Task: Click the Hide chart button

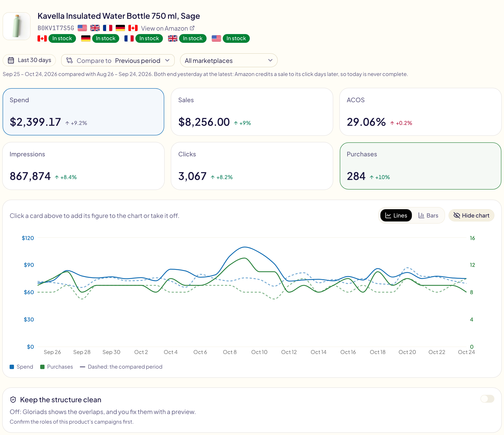Action: (471, 215)
